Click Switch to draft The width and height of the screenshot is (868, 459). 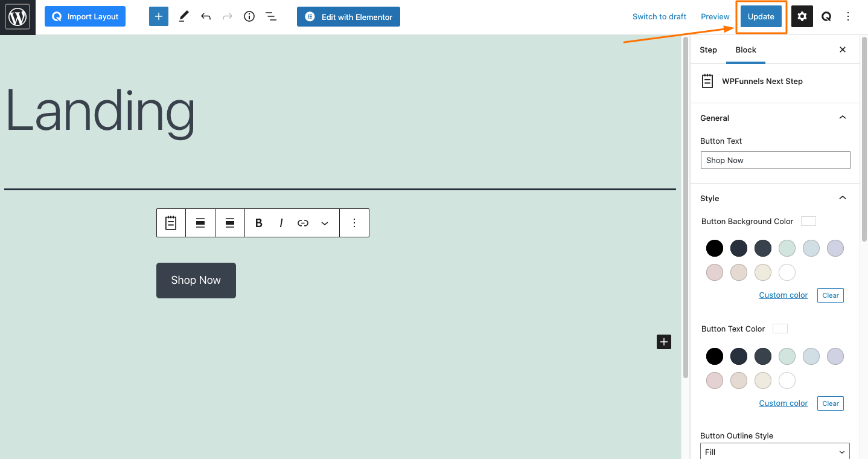tap(659, 17)
